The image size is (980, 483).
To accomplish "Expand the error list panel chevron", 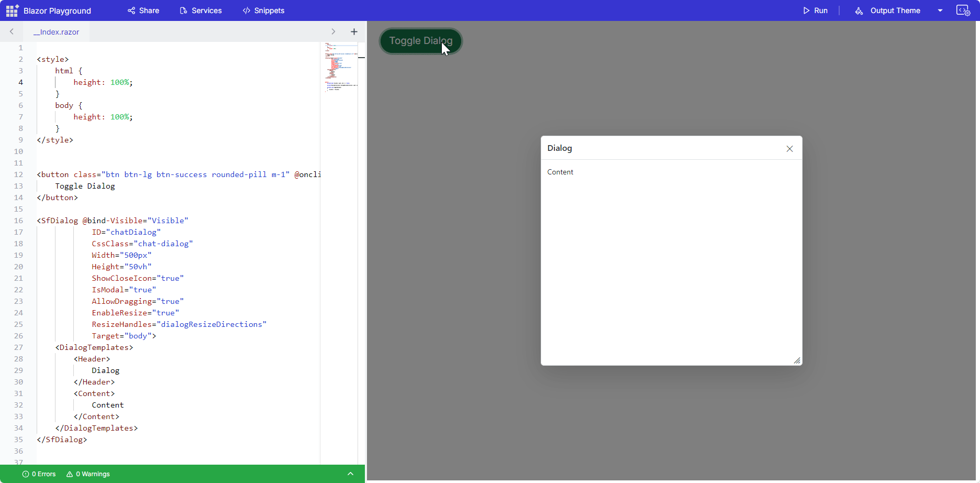I will (351, 474).
